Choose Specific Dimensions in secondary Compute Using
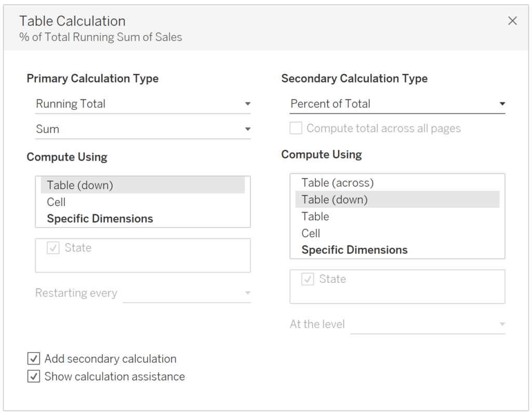This screenshot has width=532, height=415. pos(354,250)
